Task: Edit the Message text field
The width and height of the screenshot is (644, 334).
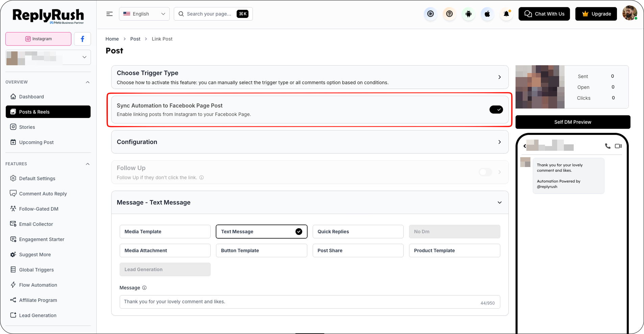Action: [310, 302]
